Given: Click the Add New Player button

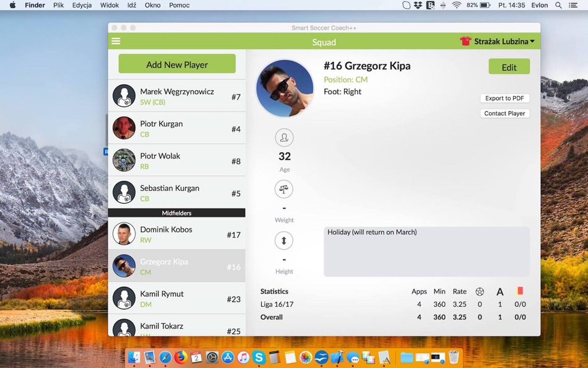Looking at the screenshot, I should point(176,63).
